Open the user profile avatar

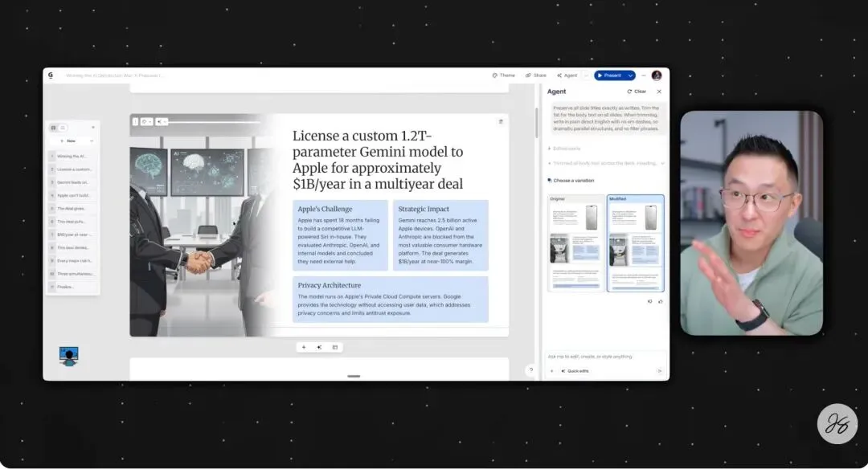coord(657,75)
